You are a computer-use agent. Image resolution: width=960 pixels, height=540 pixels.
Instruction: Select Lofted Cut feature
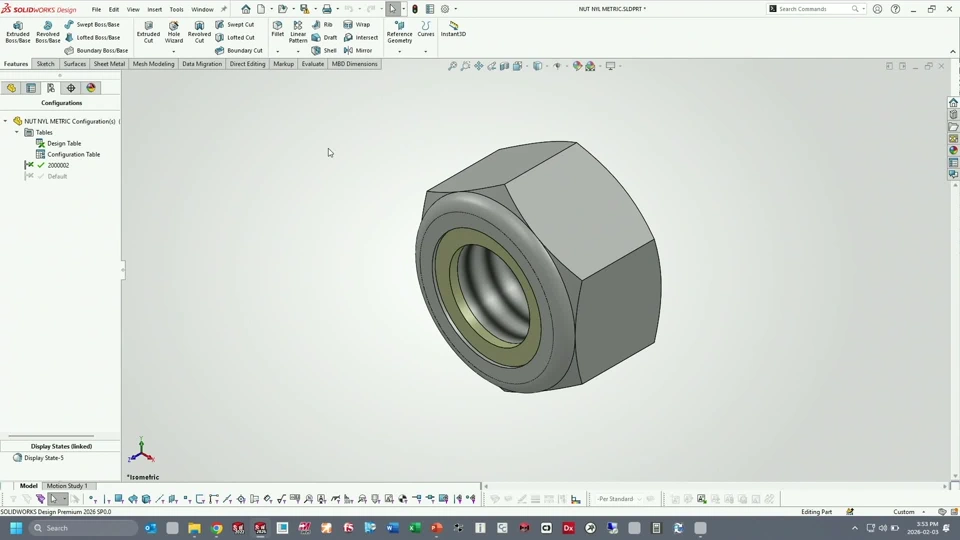pos(234,37)
